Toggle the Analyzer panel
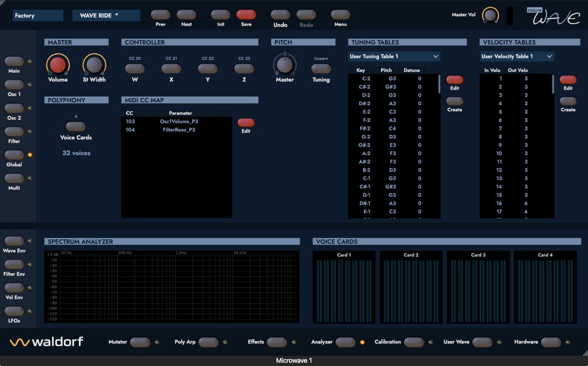This screenshot has height=366, width=588. (x=345, y=342)
